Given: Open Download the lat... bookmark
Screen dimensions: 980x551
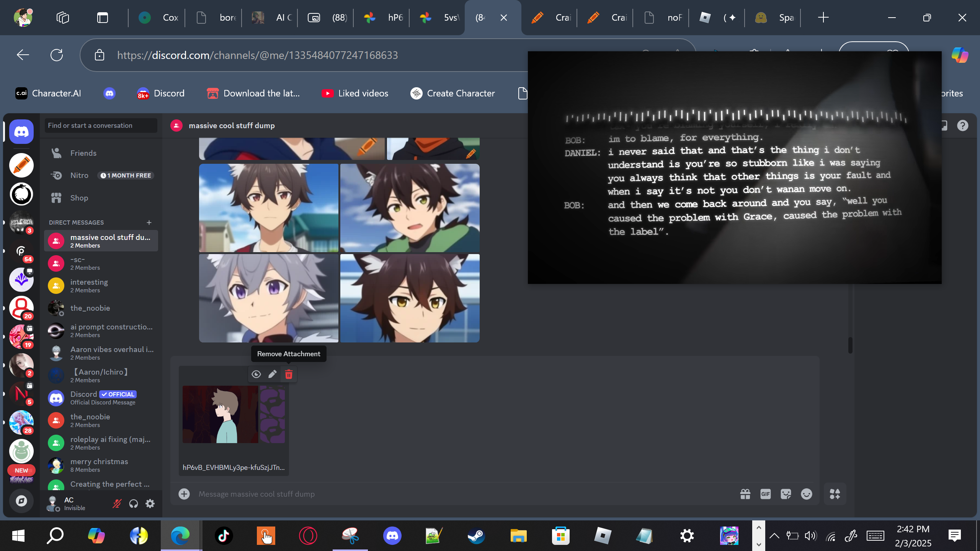Looking at the screenshot, I should 253,93.
